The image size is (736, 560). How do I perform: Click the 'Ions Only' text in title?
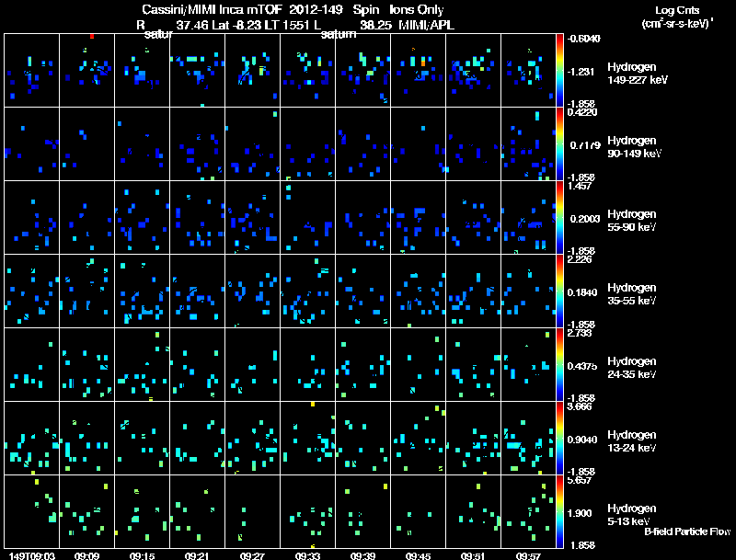pos(417,9)
